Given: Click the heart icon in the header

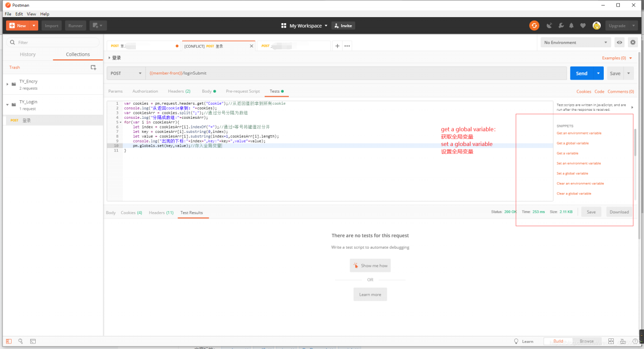Looking at the screenshot, I should (583, 26).
